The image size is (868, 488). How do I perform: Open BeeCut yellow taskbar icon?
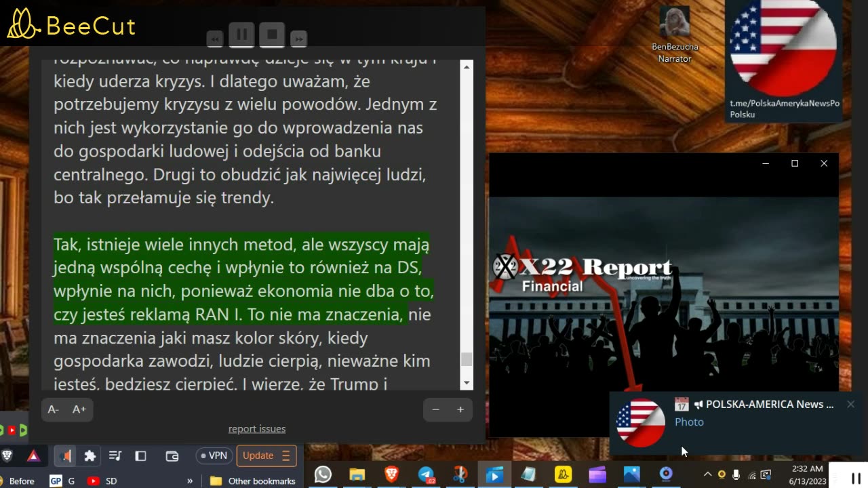564,474
